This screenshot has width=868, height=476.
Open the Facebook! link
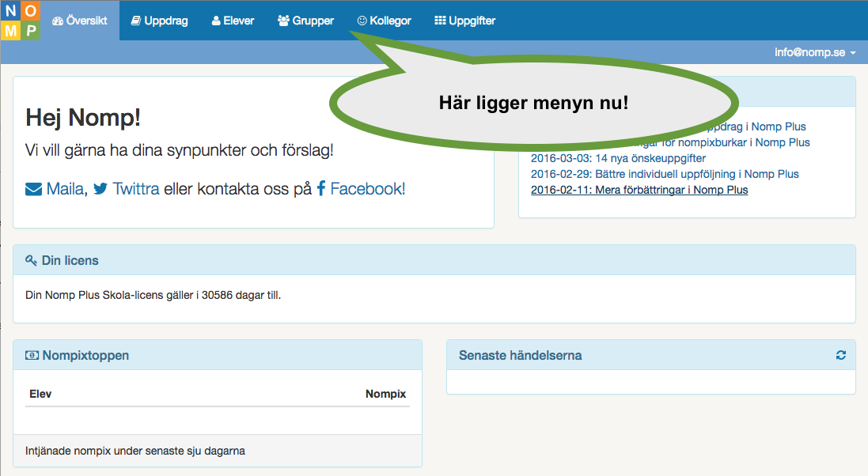click(368, 189)
